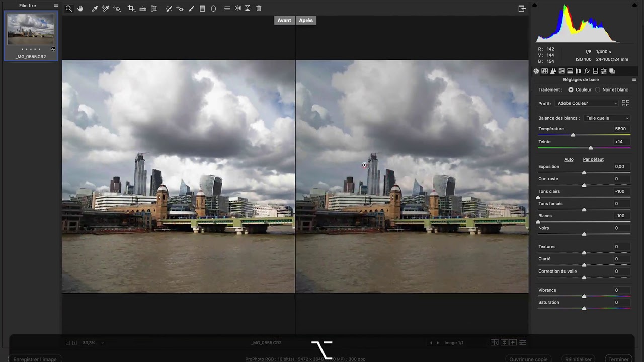644x362 pixels.
Task: Open the Effects fx tab
Action: [x=587, y=71]
